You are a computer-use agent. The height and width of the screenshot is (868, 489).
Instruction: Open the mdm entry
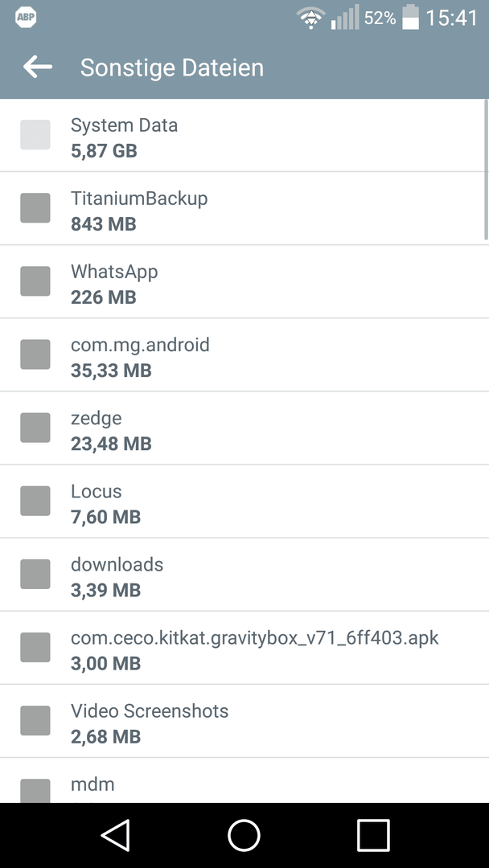tap(244, 780)
